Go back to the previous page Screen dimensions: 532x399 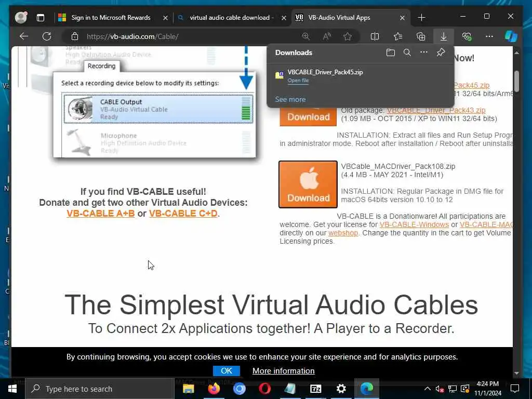pyautogui.click(x=24, y=36)
